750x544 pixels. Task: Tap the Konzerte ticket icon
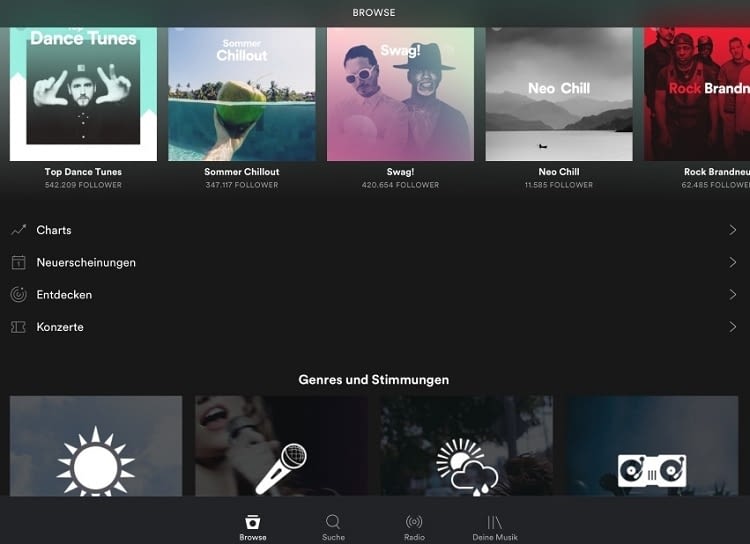coord(18,327)
